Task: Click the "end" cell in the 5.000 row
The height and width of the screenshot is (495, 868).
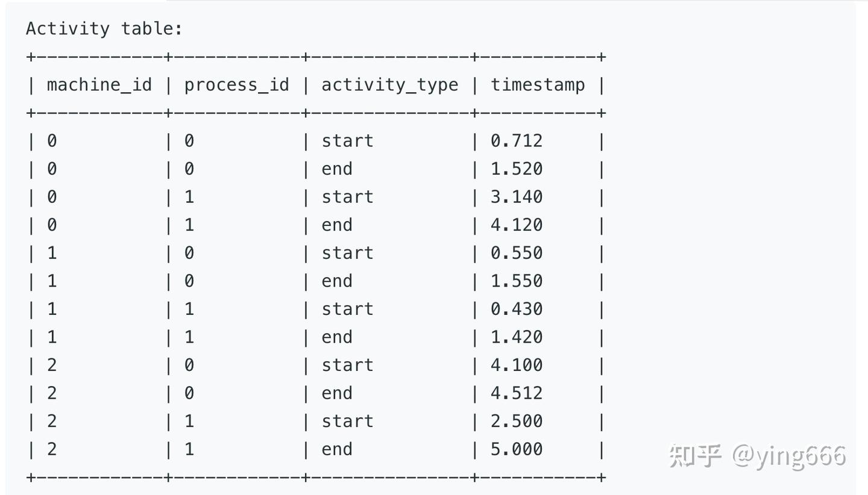Action: point(337,449)
